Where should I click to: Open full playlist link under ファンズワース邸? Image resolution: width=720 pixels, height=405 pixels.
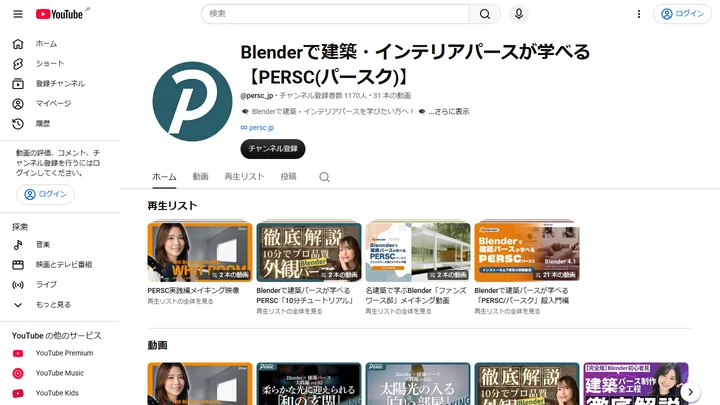(x=398, y=311)
